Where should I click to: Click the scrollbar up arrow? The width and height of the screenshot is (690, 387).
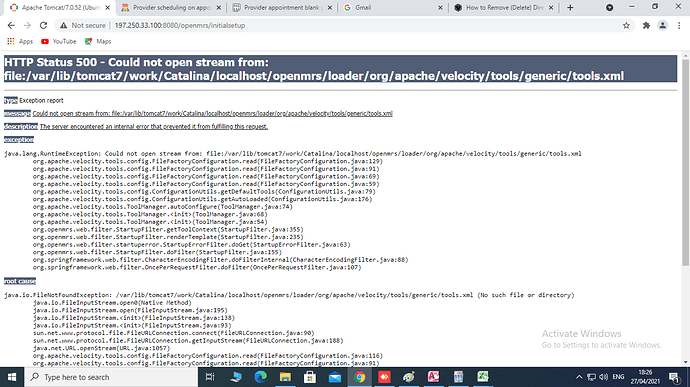coord(685,56)
